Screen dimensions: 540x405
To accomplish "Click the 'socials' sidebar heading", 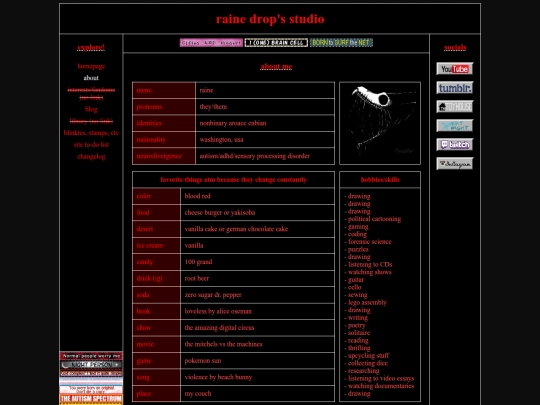I will pyautogui.click(x=455, y=47).
